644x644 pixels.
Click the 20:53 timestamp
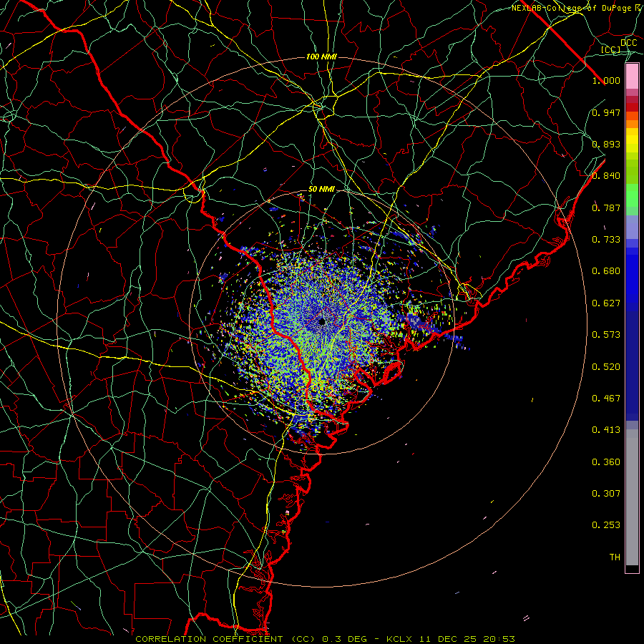(500, 639)
